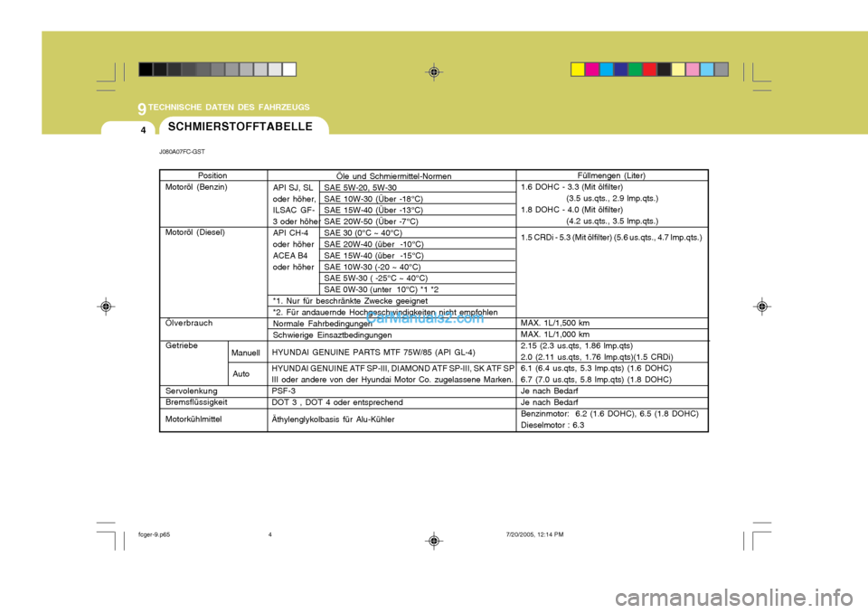The width and height of the screenshot is (868, 613).
Task: Click the Öle und Schmiermittel-Normen column header
Action: 393,176
